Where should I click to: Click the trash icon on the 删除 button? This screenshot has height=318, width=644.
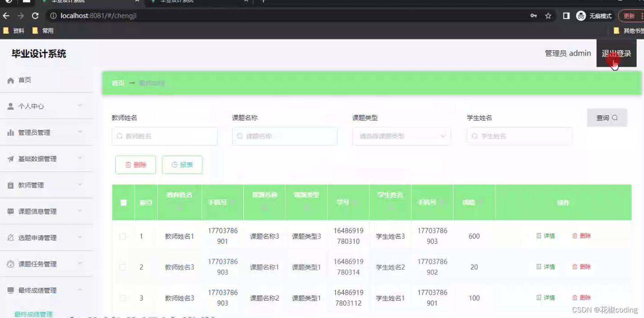click(129, 164)
